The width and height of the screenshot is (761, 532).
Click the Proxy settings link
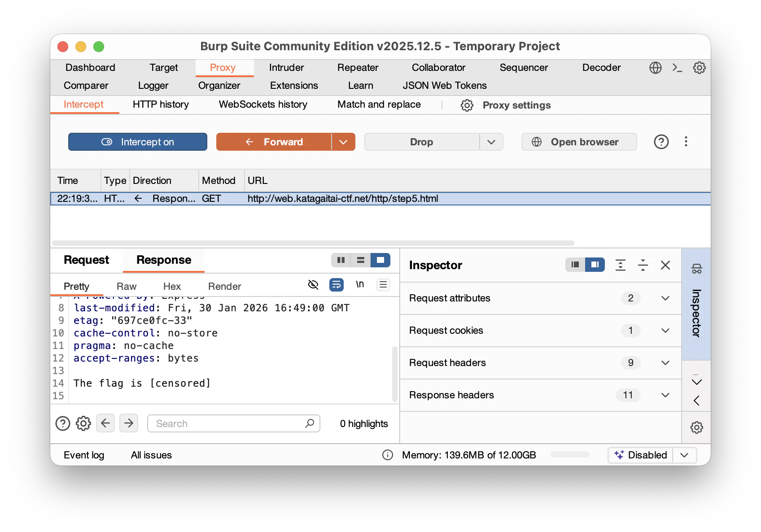point(516,105)
